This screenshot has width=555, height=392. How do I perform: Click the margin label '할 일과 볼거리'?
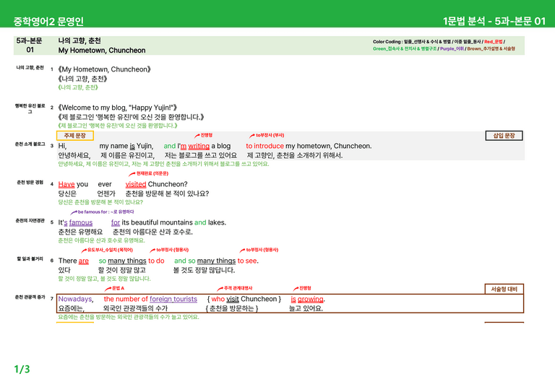[x=30, y=258]
